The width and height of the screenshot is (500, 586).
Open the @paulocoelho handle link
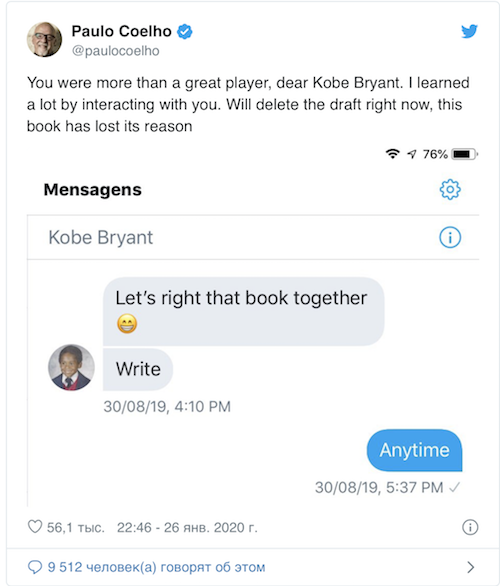coord(115,51)
